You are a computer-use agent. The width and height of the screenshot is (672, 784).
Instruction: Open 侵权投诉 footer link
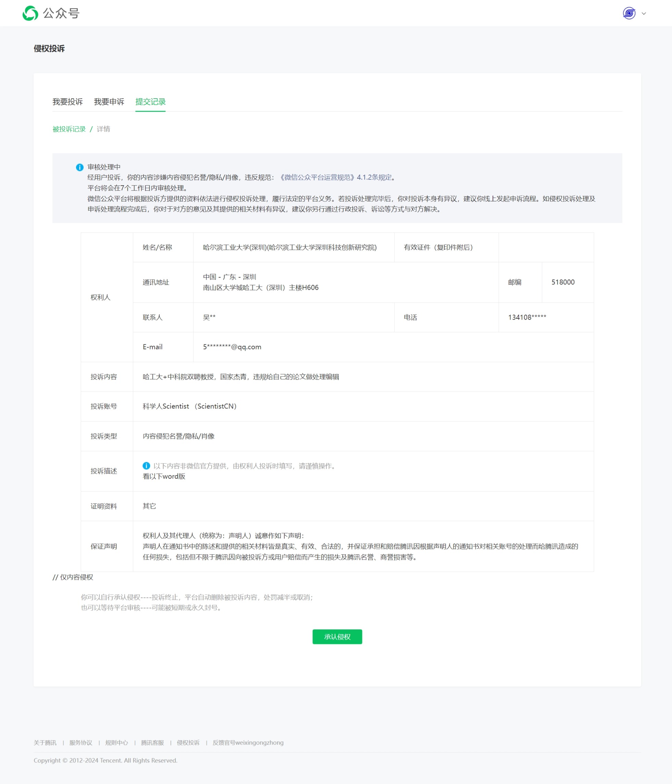coord(188,743)
